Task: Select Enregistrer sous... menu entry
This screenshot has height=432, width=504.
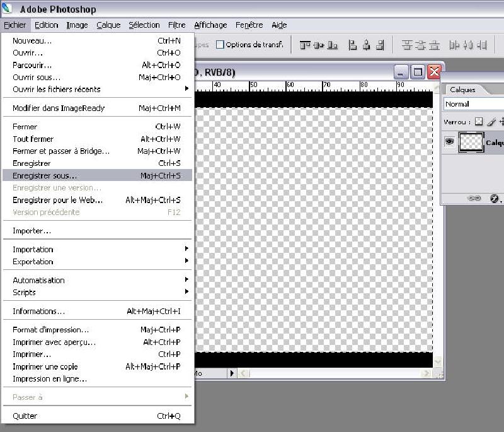Action: tap(97, 175)
